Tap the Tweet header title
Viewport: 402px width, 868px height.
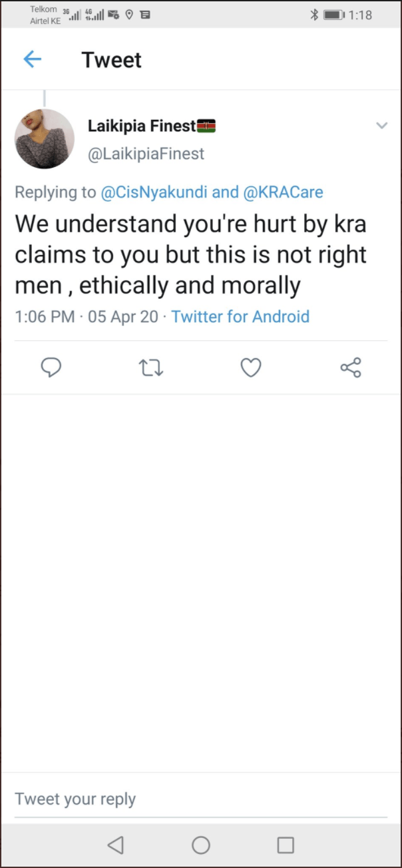click(x=112, y=60)
